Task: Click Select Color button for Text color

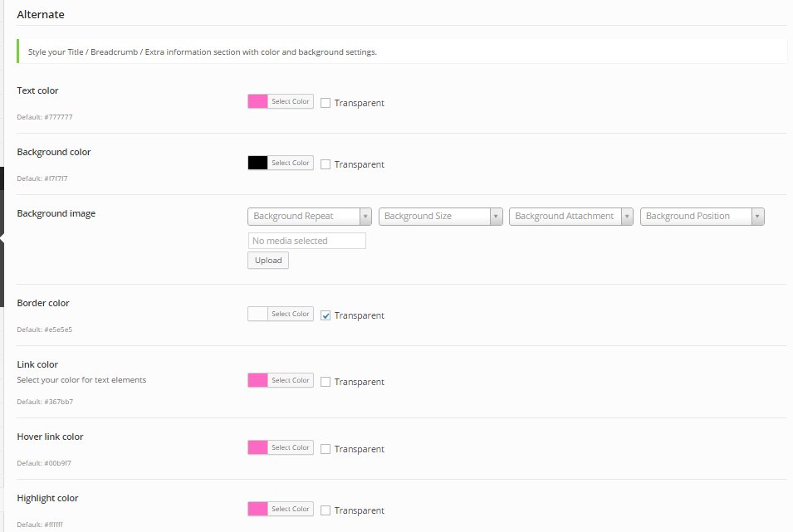Action: [290, 101]
